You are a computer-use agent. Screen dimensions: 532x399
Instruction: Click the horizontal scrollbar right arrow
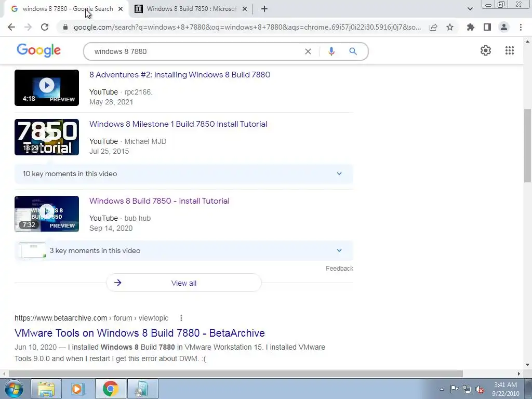519,374
